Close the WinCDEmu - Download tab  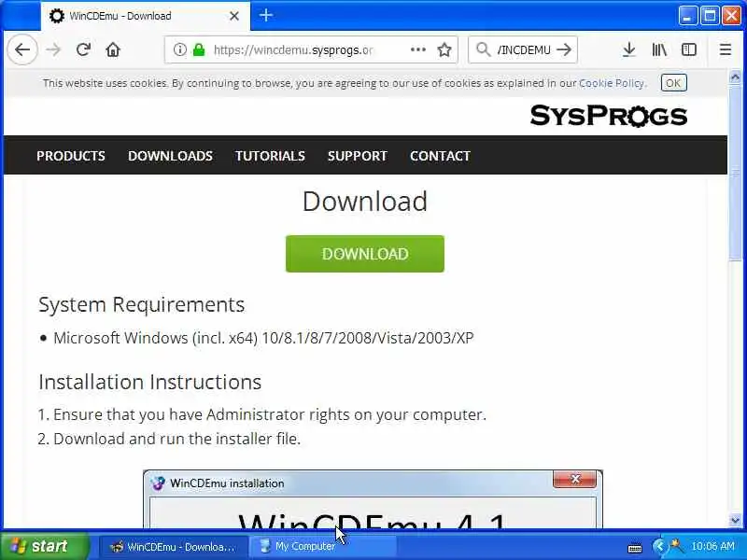(x=234, y=16)
